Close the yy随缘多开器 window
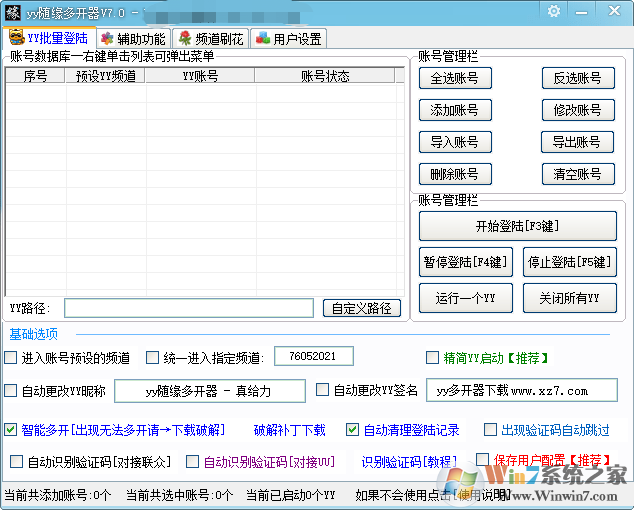 pyautogui.click(x=612, y=11)
